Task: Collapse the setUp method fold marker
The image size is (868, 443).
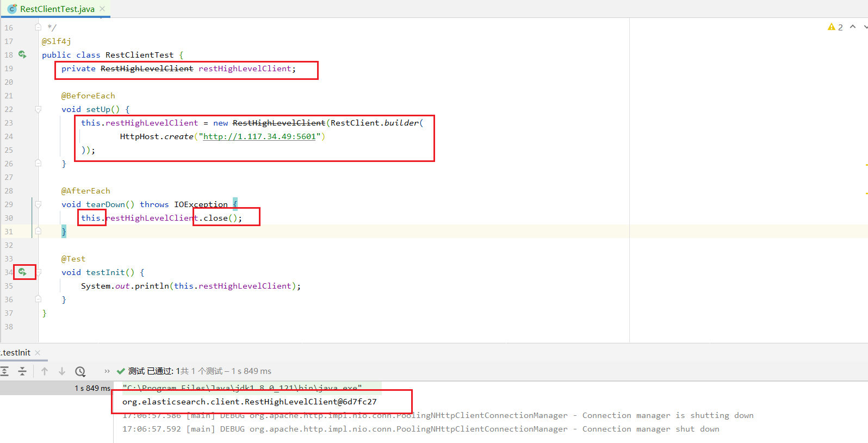Action: (38, 109)
